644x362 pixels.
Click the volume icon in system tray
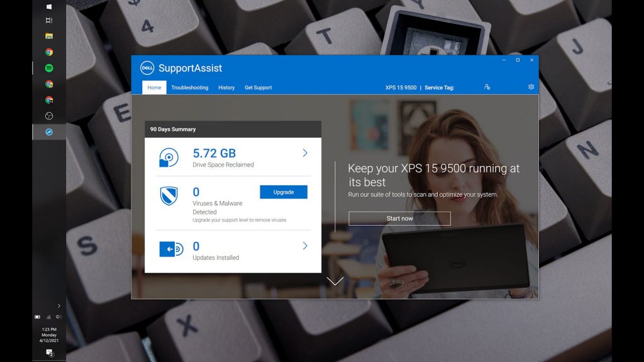pos(58,317)
